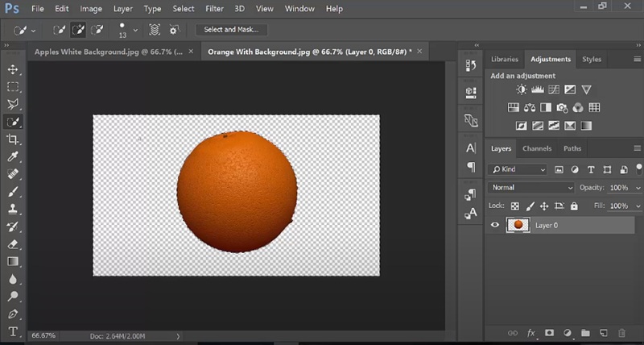Open the Adjustments panel menu

[x=637, y=59]
